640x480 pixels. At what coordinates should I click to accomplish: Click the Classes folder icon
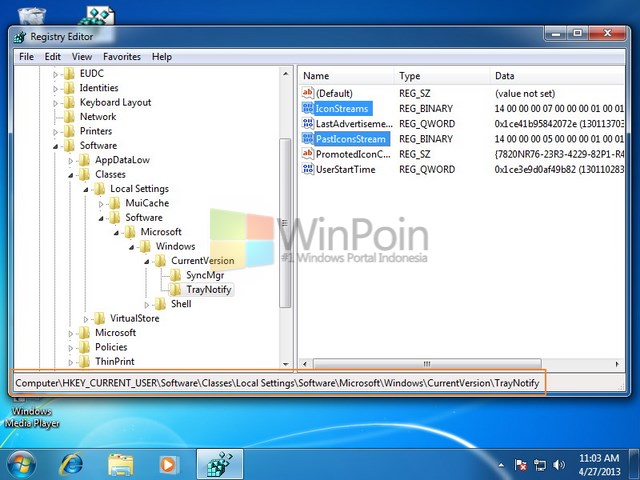[84, 174]
